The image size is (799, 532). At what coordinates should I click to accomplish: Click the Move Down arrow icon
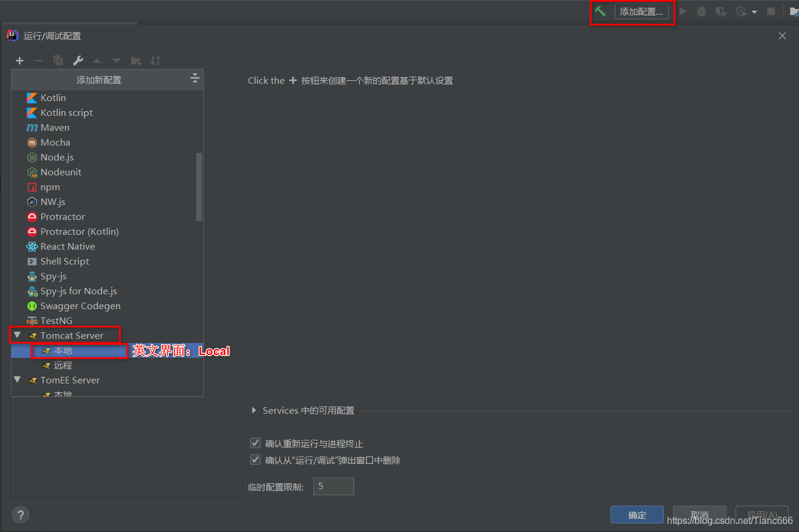click(x=117, y=61)
